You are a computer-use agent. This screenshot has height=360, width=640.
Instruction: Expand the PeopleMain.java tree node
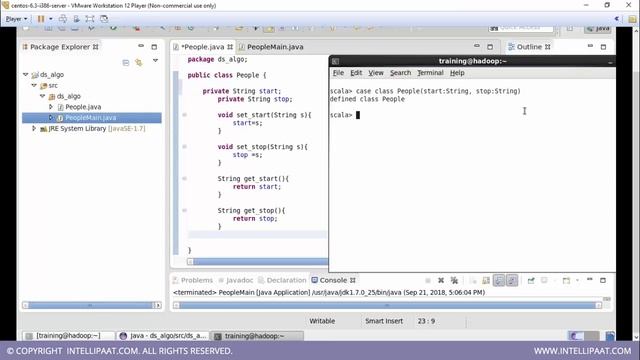click(51, 118)
